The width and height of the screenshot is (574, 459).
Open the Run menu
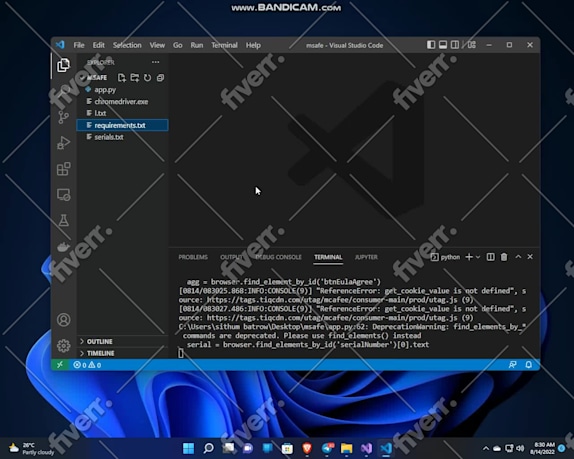pos(197,45)
